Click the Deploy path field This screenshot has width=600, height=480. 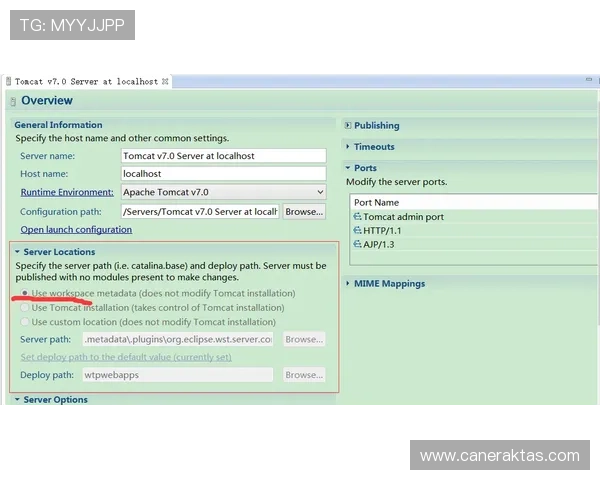[178, 375]
